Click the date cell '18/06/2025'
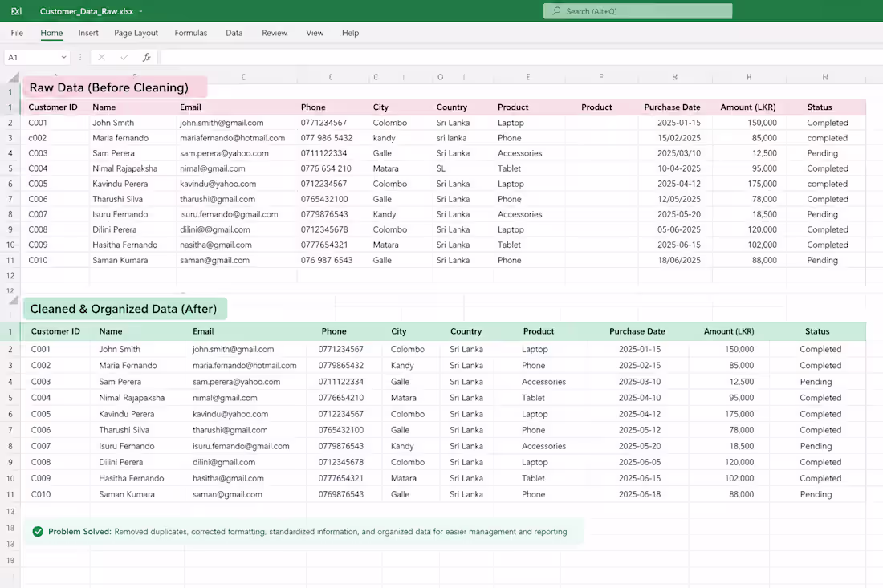 tap(679, 260)
